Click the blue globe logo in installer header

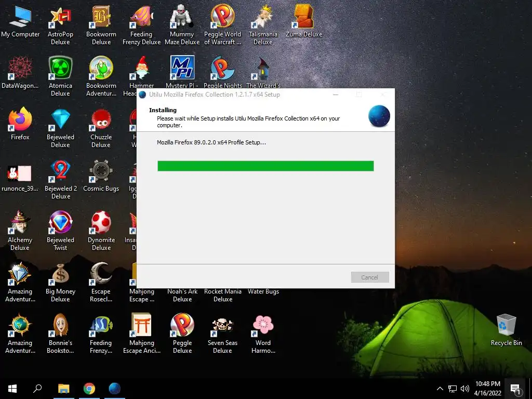pyautogui.click(x=379, y=116)
